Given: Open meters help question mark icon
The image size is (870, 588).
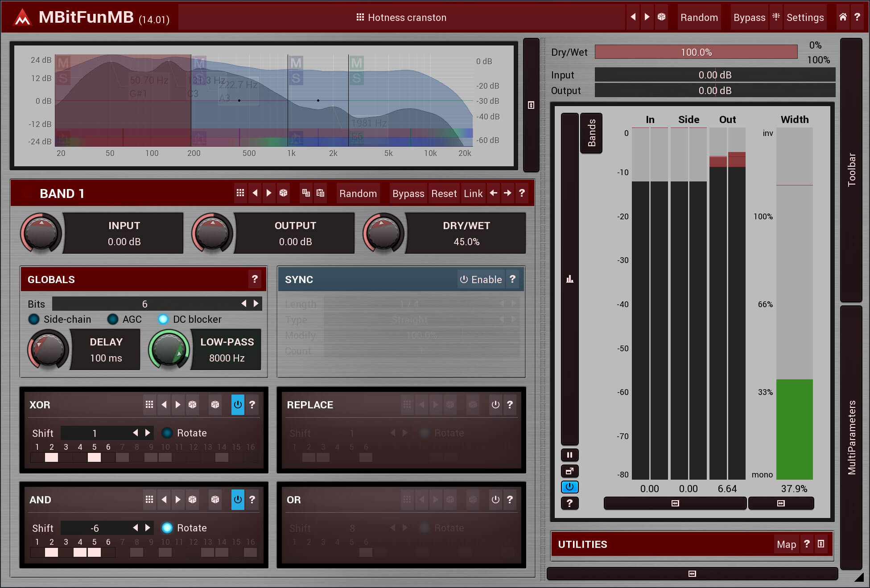Looking at the screenshot, I should [x=569, y=503].
